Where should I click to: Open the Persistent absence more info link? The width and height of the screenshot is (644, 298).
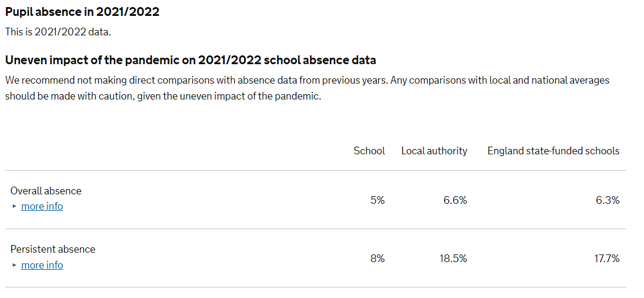coord(42,265)
